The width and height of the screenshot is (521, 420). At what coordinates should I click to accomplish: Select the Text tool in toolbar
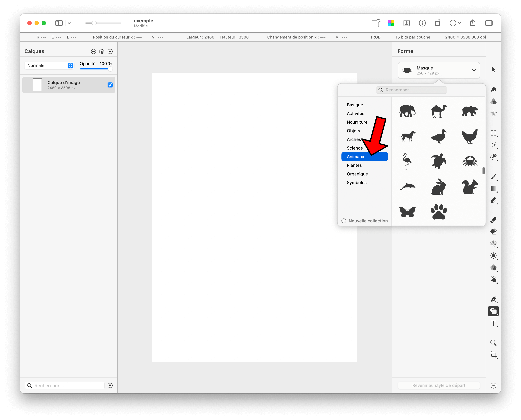pos(493,324)
